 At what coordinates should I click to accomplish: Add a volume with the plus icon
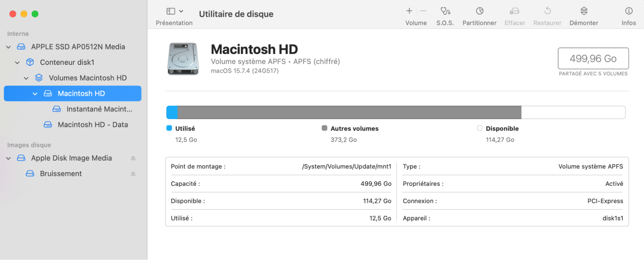tap(409, 11)
